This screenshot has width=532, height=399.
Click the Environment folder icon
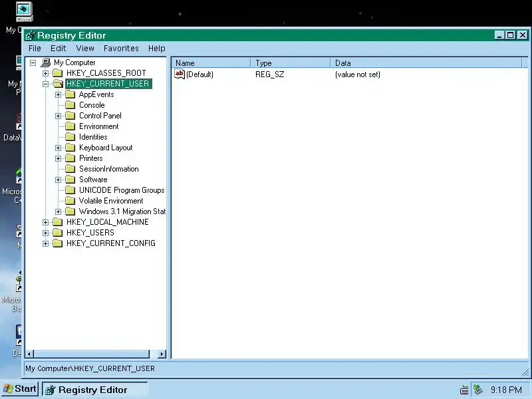(x=70, y=126)
